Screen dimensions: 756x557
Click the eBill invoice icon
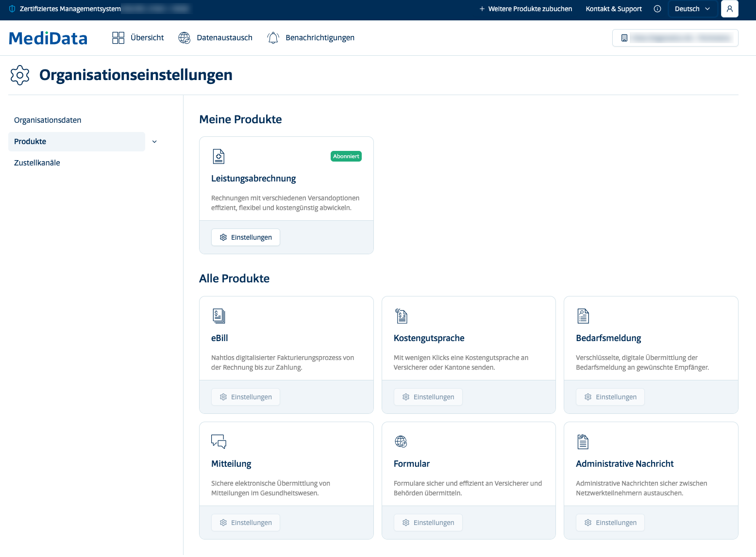219,316
